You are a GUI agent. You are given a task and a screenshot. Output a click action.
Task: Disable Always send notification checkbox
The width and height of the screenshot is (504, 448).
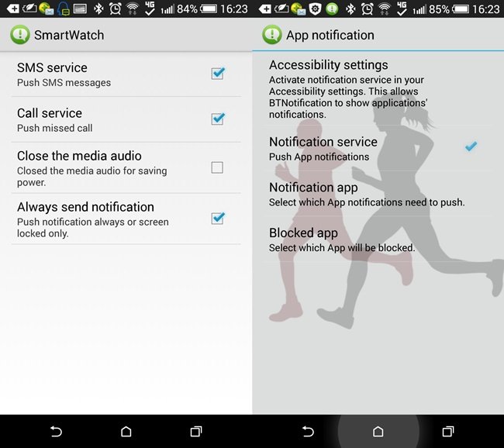218,219
